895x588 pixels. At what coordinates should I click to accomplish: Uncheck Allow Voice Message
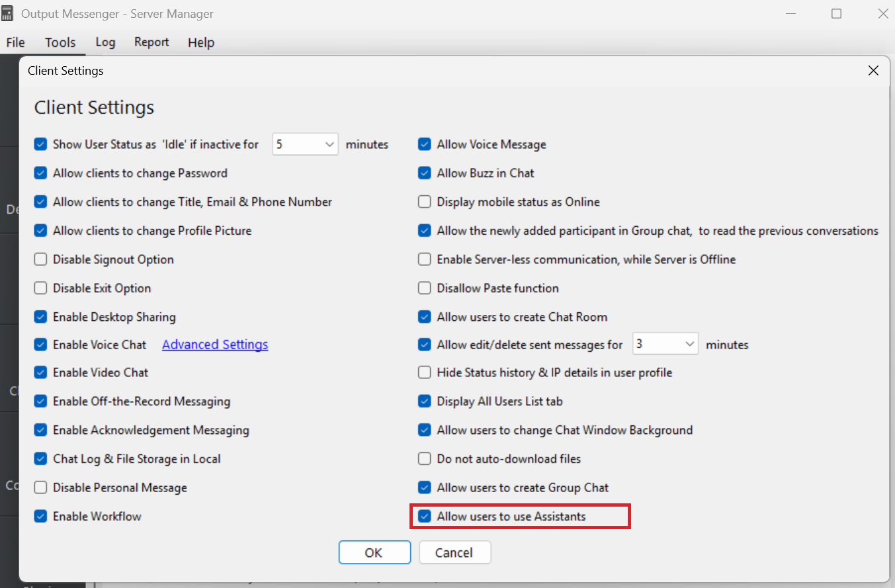(x=425, y=144)
